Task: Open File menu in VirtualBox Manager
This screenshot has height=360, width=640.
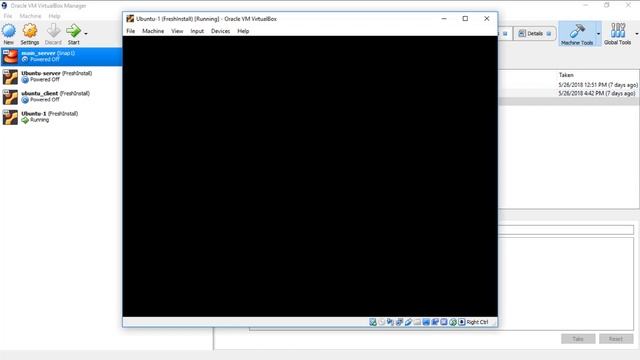Action: 8,16
